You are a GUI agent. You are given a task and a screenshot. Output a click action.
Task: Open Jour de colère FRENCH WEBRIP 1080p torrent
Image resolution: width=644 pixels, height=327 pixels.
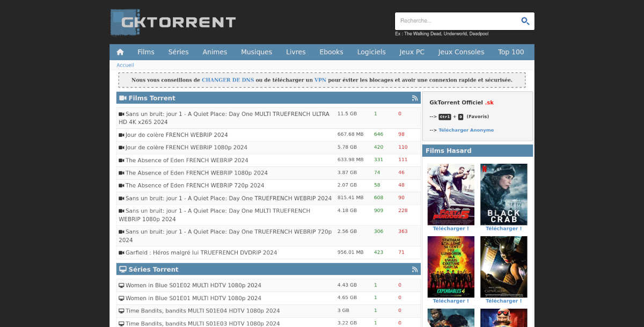(x=186, y=147)
